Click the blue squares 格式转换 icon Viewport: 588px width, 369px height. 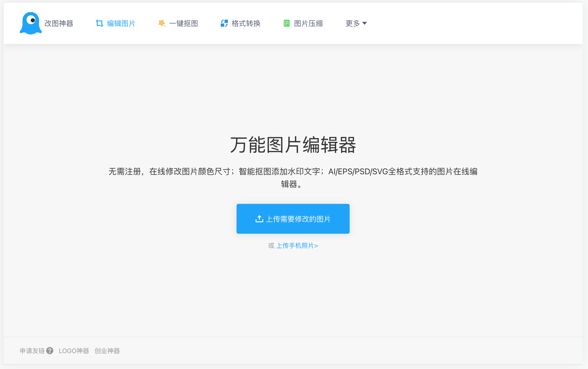pos(224,23)
